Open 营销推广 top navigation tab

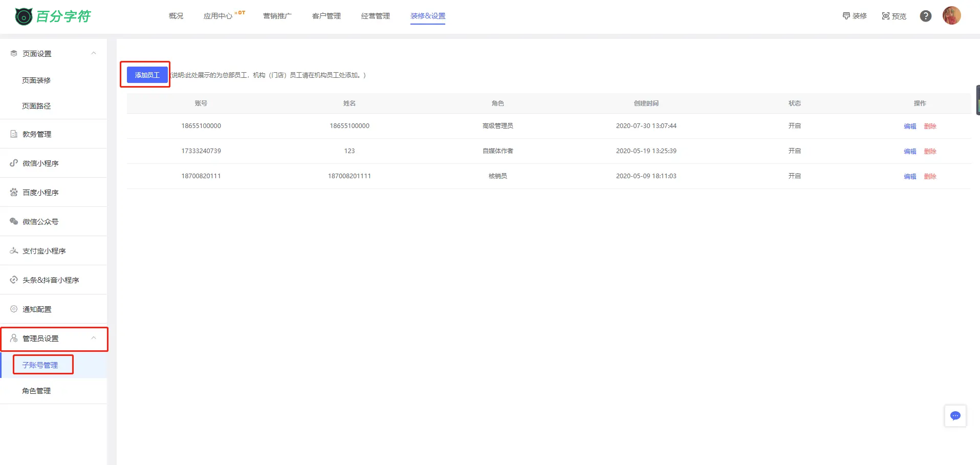point(277,16)
